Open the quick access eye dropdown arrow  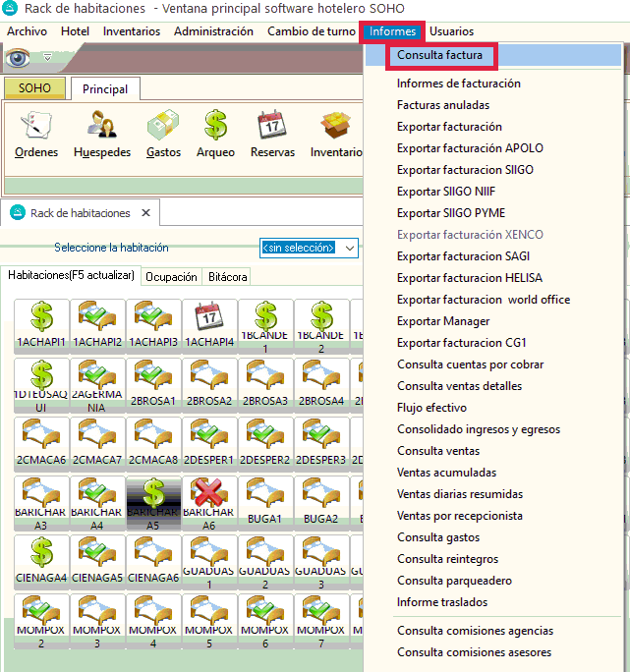[x=46, y=58]
